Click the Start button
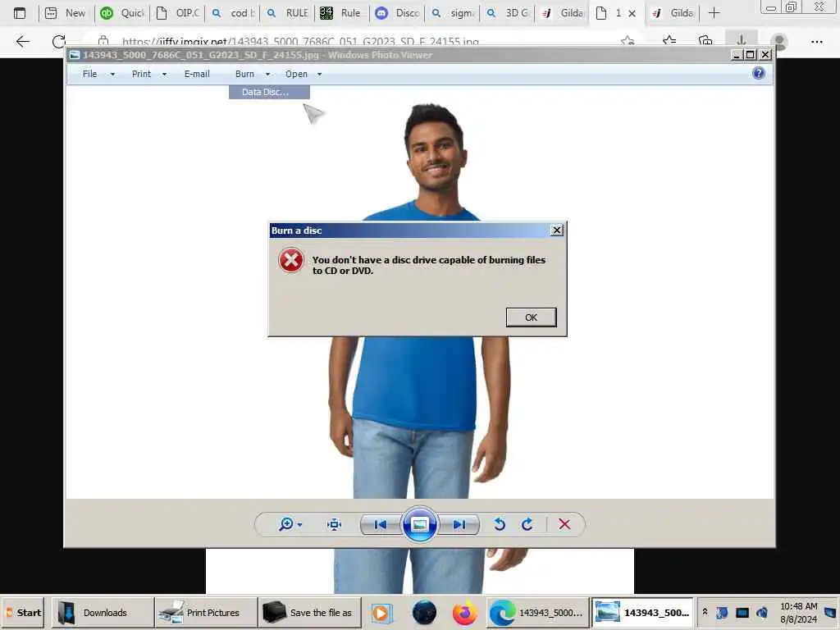 [23, 612]
